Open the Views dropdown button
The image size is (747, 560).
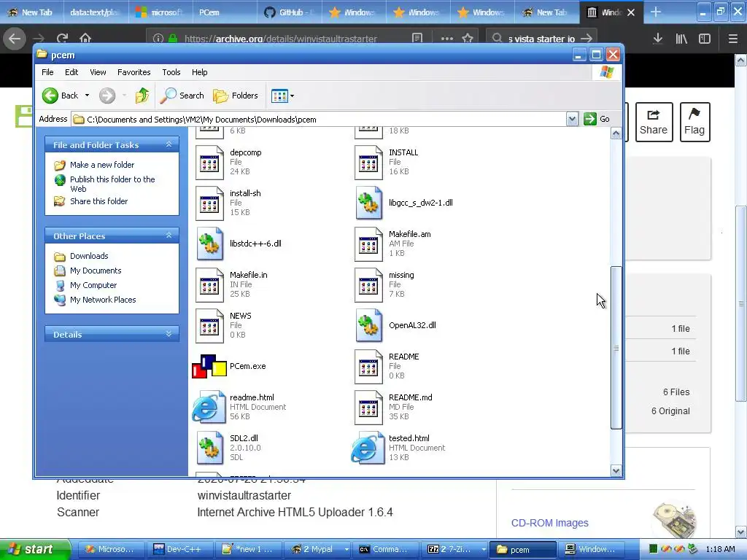click(x=282, y=96)
